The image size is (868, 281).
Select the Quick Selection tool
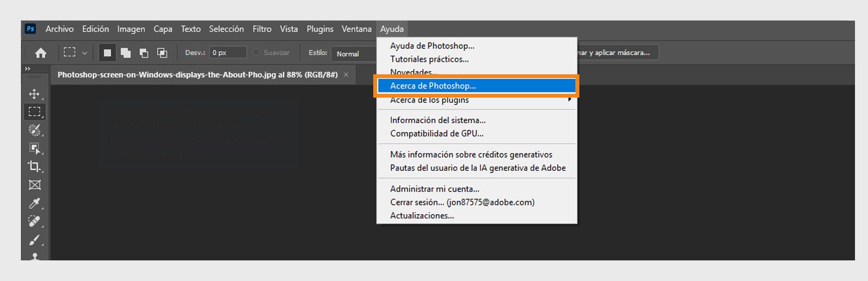35,130
